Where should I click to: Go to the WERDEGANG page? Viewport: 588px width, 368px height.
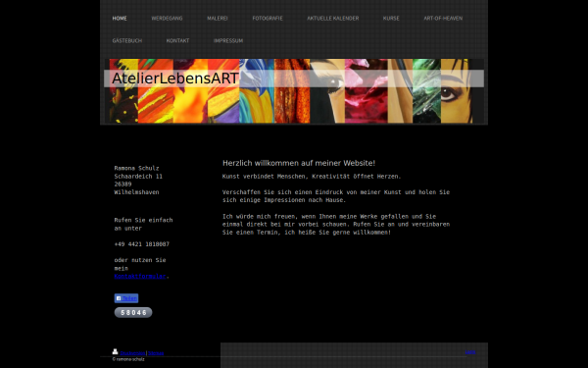[167, 18]
